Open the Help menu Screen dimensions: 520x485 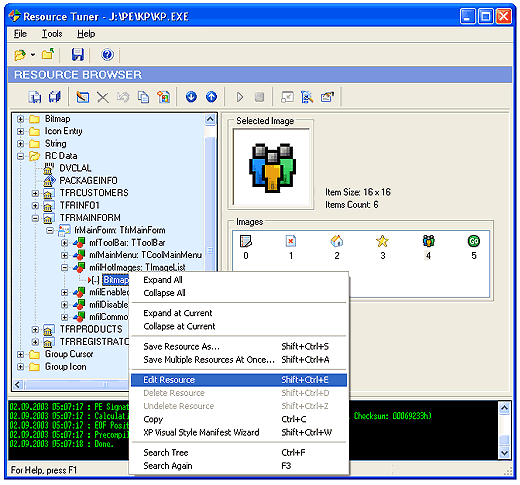pyautogui.click(x=86, y=34)
